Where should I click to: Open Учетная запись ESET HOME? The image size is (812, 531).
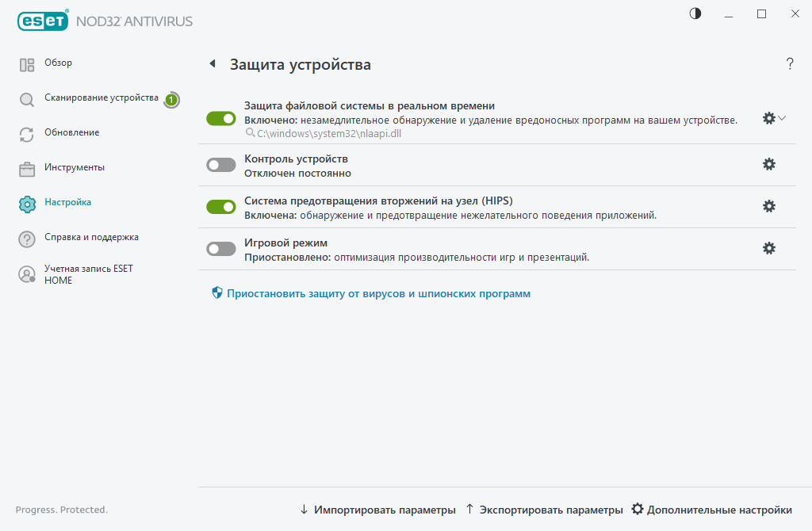(x=89, y=274)
